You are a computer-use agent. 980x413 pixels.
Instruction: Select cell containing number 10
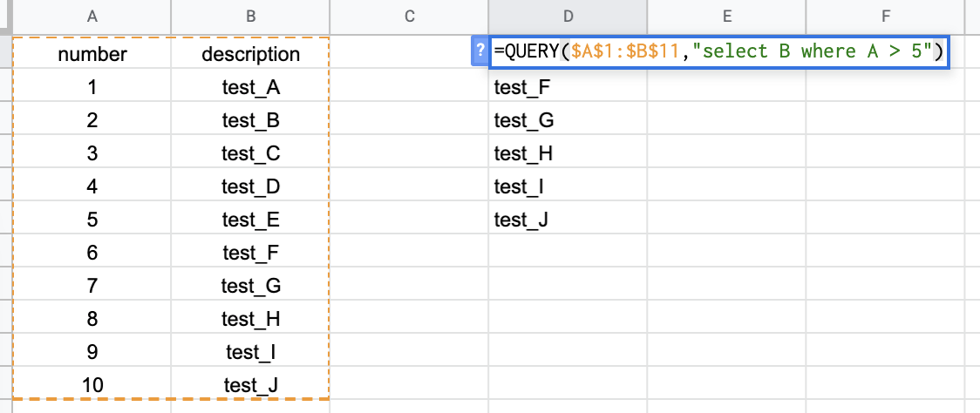92,385
